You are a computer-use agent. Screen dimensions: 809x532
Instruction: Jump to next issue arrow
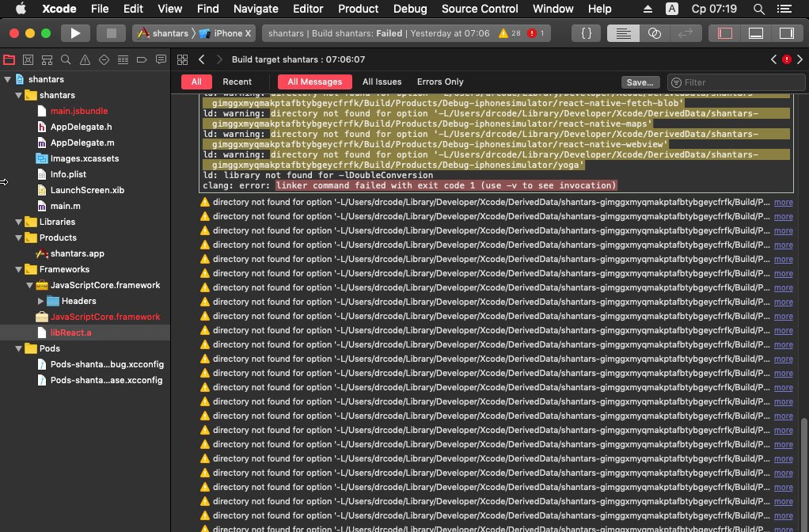[x=800, y=60]
